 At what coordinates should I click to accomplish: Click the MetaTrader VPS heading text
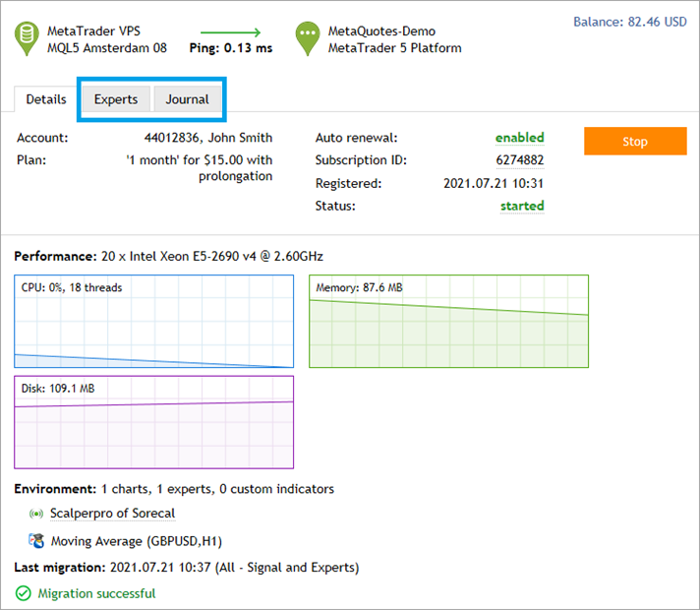pyautogui.click(x=93, y=30)
